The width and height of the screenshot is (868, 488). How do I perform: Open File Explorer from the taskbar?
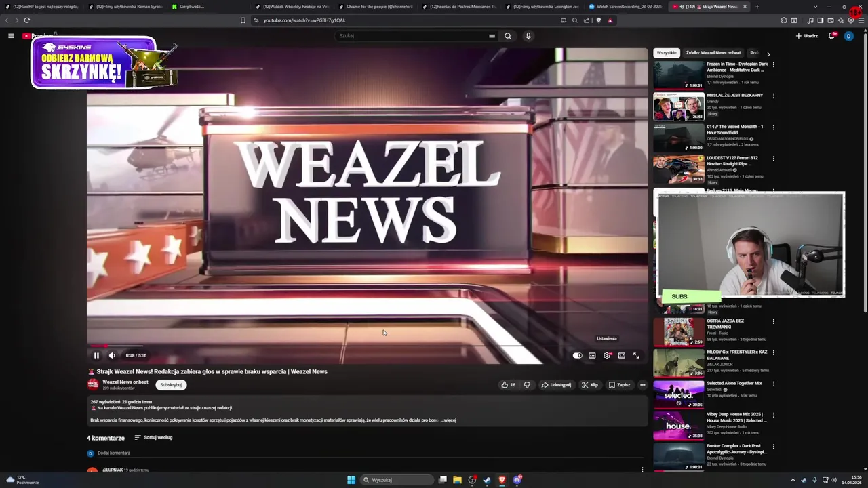[457, 480]
